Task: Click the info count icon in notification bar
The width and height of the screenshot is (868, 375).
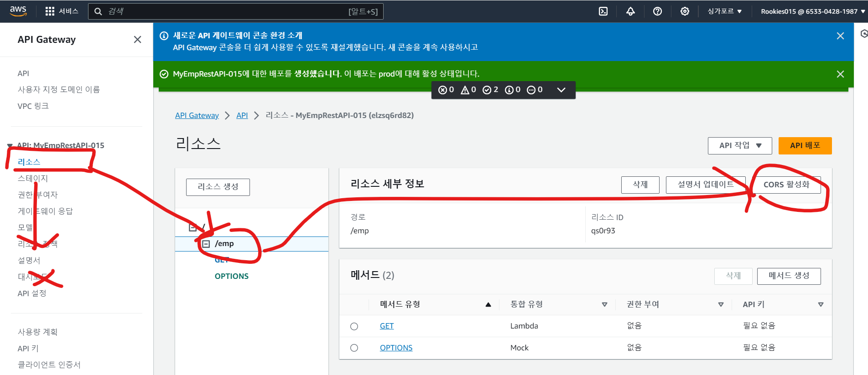Action: pyautogui.click(x=509, y=90)
